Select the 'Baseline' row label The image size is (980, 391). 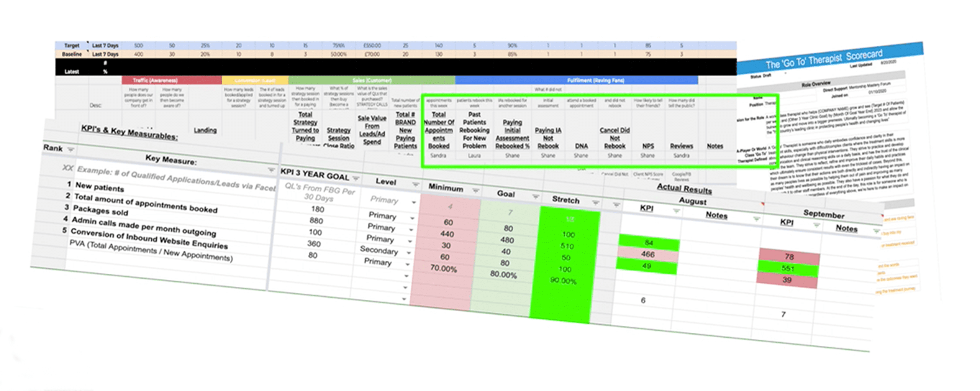(x=72, y=54)
